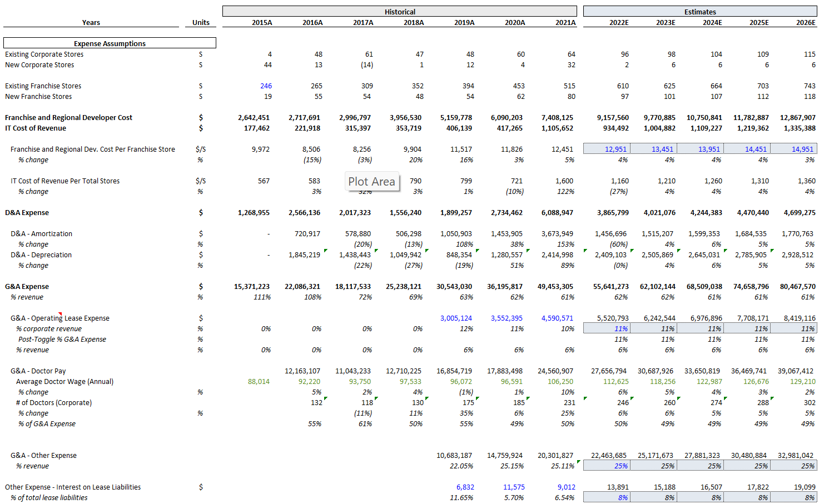Image resolution: width=819 pixels, height=504 pixels.
Task: Click the Units column label
Action: tap(201, 22)
